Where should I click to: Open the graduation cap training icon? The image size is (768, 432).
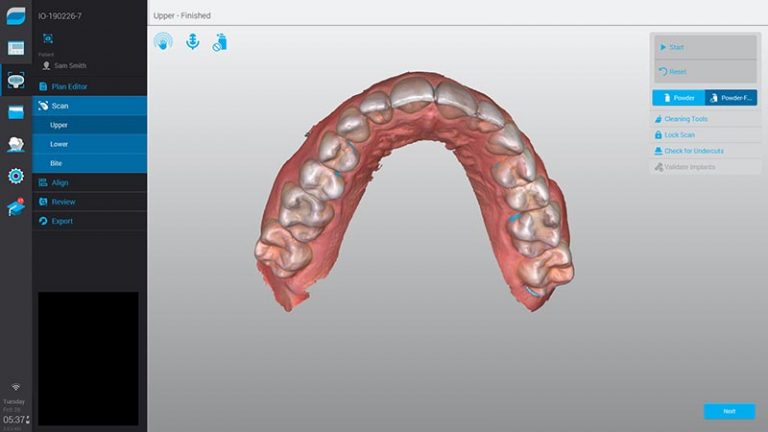pyautogui.click(x=16, y=208)
